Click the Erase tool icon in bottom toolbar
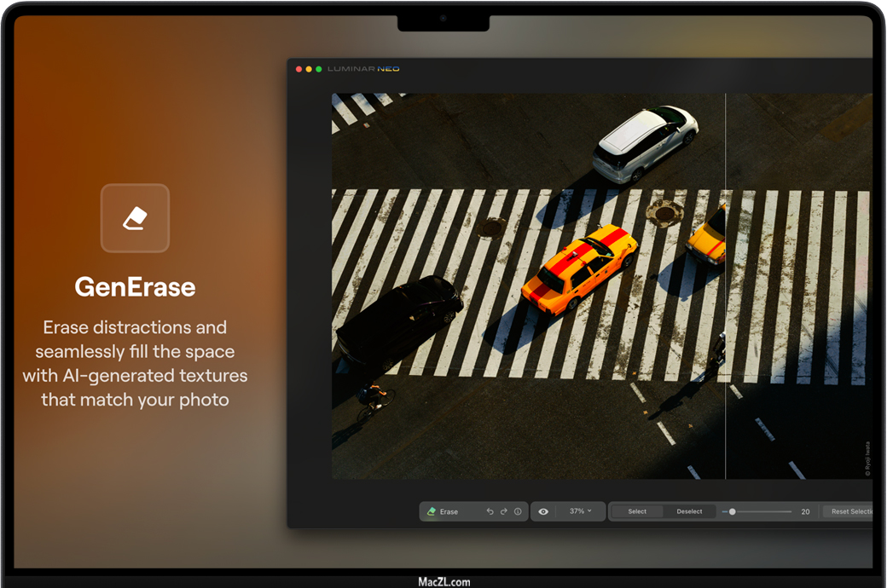The width and height of the screenshot is (887, 588). 432,511
